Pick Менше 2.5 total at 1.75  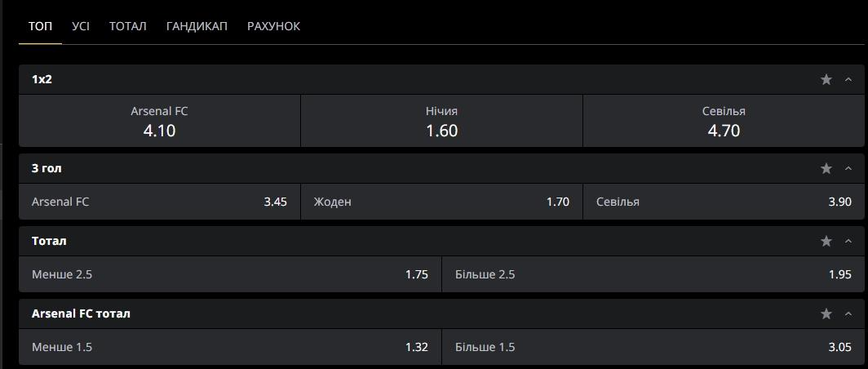(230, 274)
